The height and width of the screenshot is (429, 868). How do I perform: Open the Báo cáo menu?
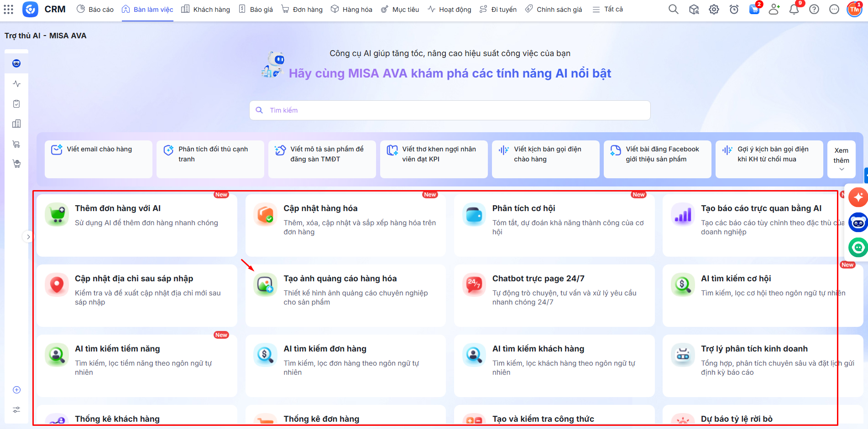click(95, 9)
